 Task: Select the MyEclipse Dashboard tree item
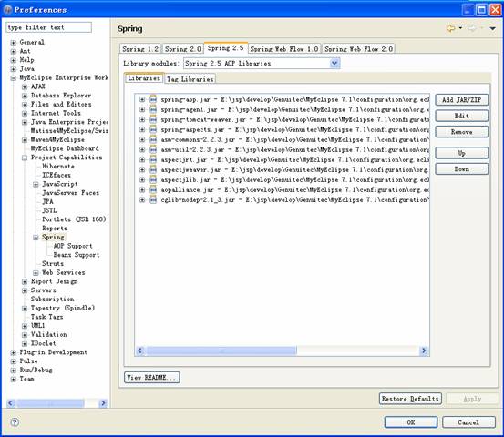(x=65, y=148)
